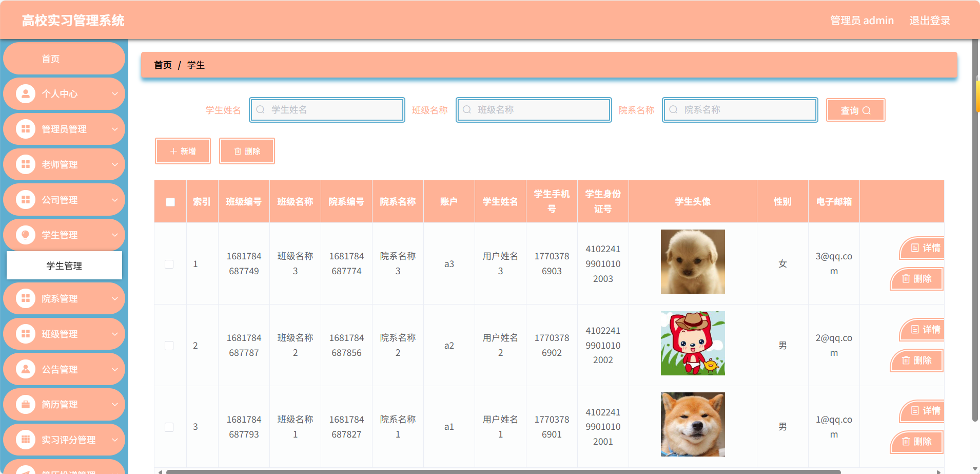980x474 pixels.
Task: Open 简历管理 sidebar menu label
Action: tap(60, 404)
